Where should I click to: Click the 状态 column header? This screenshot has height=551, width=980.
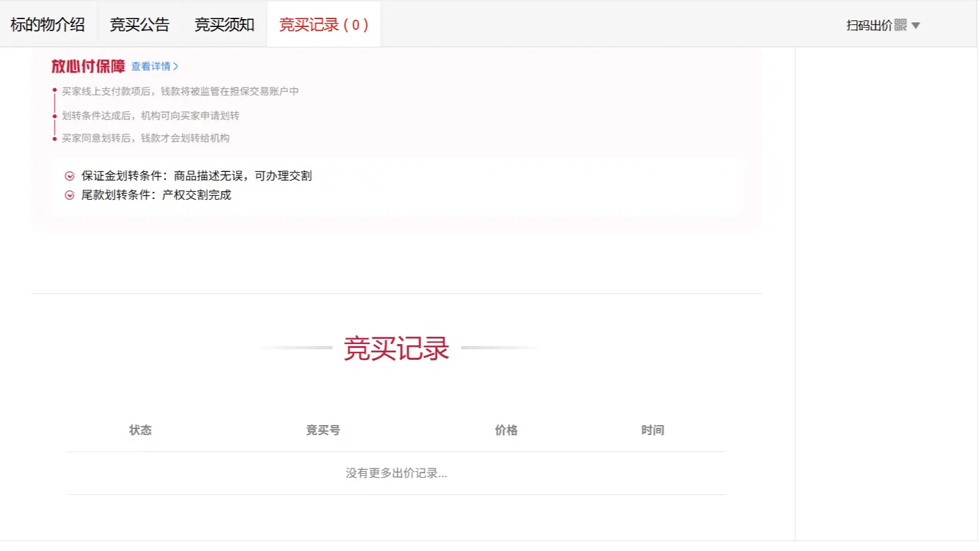tap(140, 430)
